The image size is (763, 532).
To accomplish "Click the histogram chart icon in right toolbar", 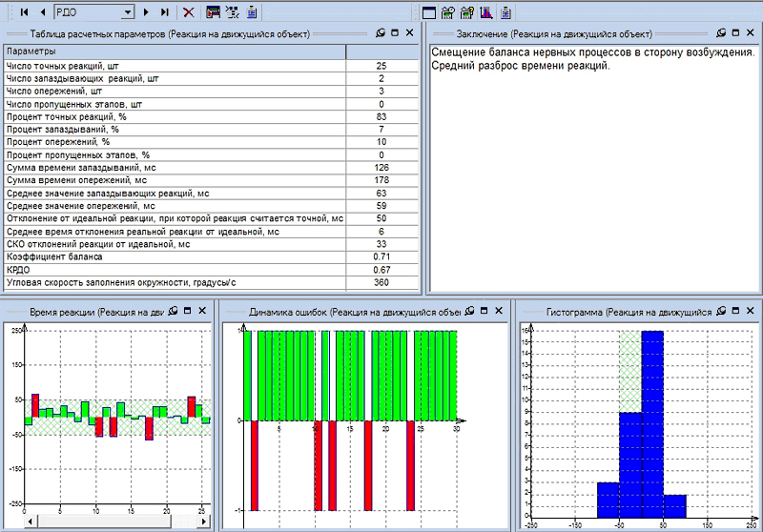I will (486, 12).
